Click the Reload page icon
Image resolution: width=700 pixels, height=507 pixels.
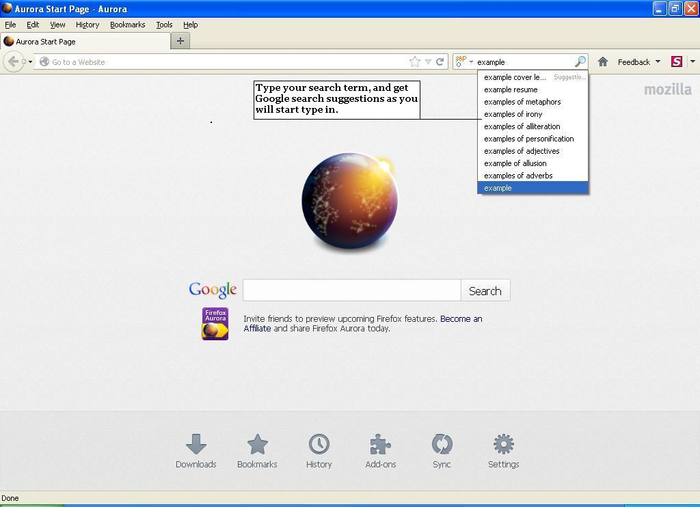pos(440,62)
